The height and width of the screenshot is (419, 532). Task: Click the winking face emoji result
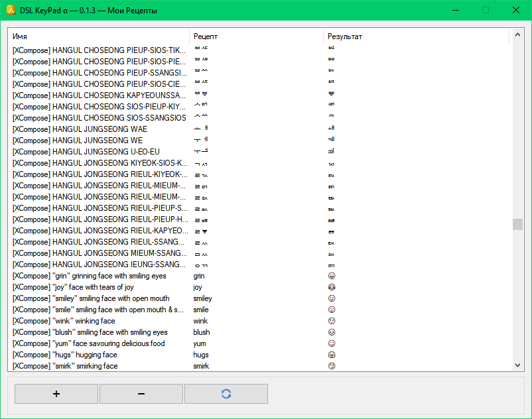click(x=332, y=321)
